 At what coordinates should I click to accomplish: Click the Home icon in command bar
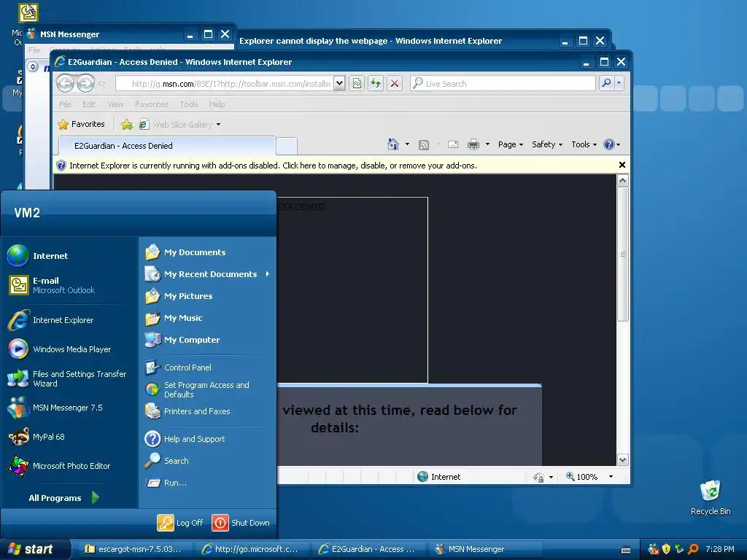tap(393, 144)
